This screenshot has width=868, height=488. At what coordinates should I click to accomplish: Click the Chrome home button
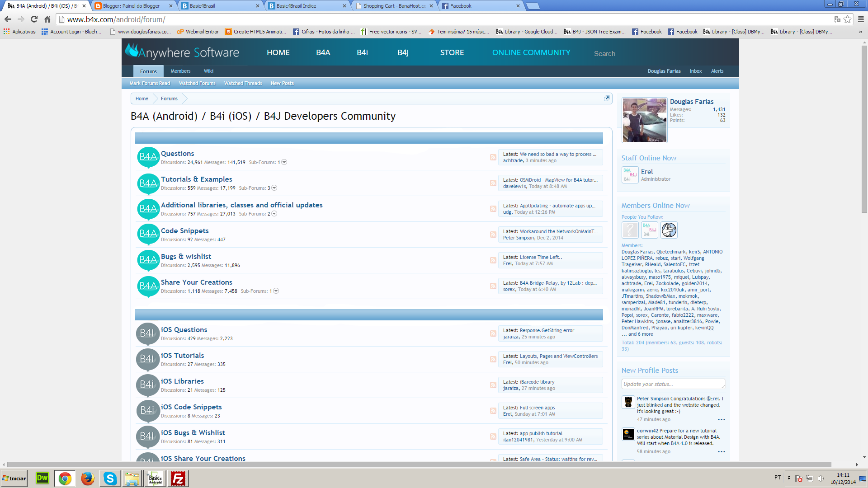[x=47, y=19]
